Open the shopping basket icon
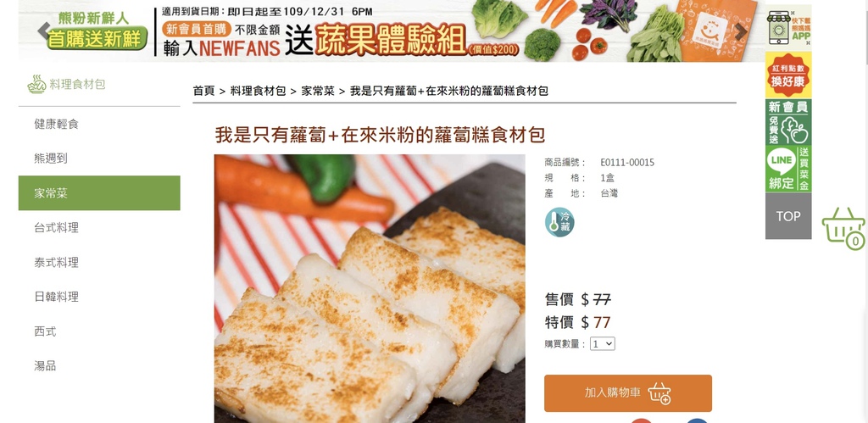 (843, 228)
